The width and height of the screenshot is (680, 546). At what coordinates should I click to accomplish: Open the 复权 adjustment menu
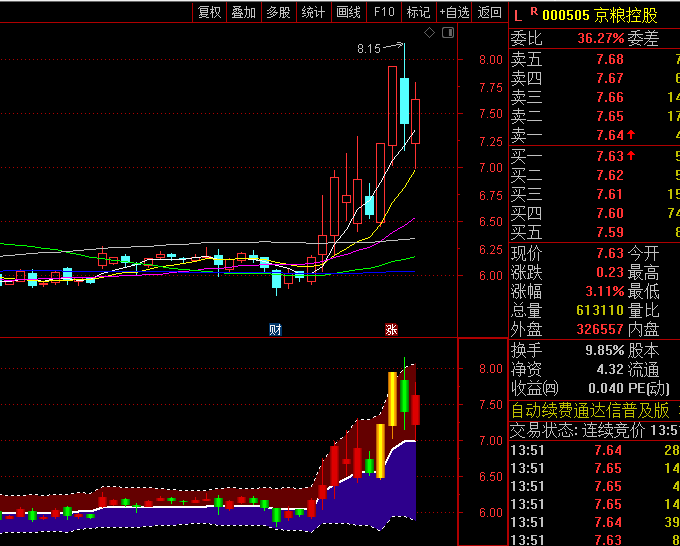209,12
